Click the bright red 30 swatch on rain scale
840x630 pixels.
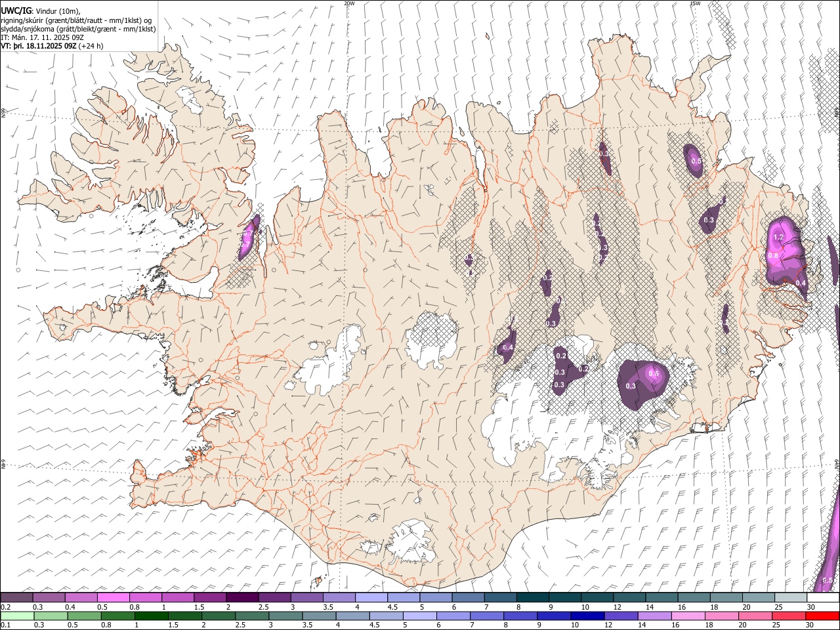pos(822,616)
